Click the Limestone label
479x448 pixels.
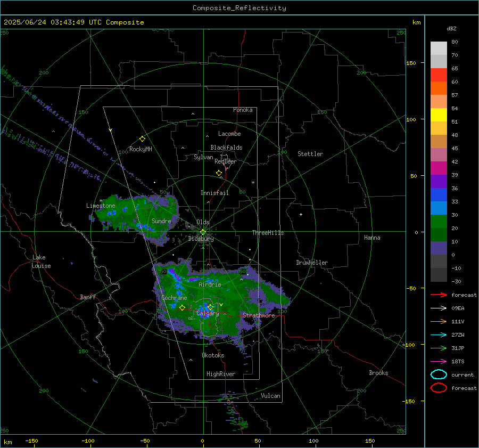click(101, 206)
